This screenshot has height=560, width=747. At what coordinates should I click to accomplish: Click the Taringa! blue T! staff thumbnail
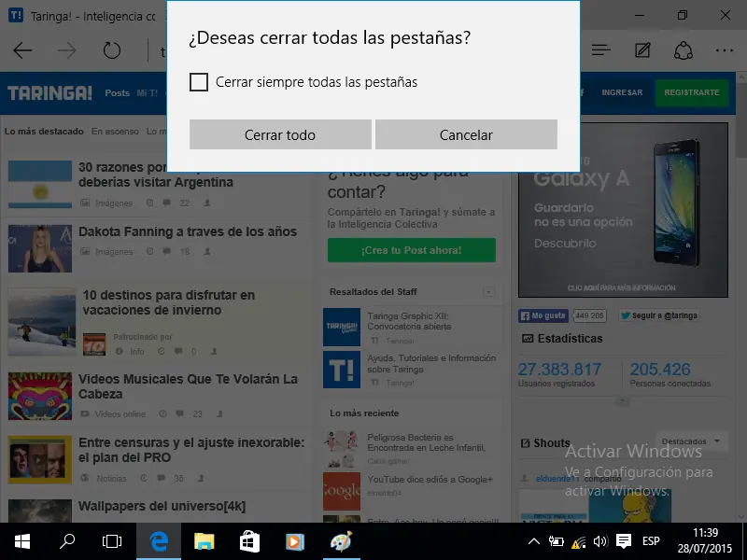(x=342, y=370)
